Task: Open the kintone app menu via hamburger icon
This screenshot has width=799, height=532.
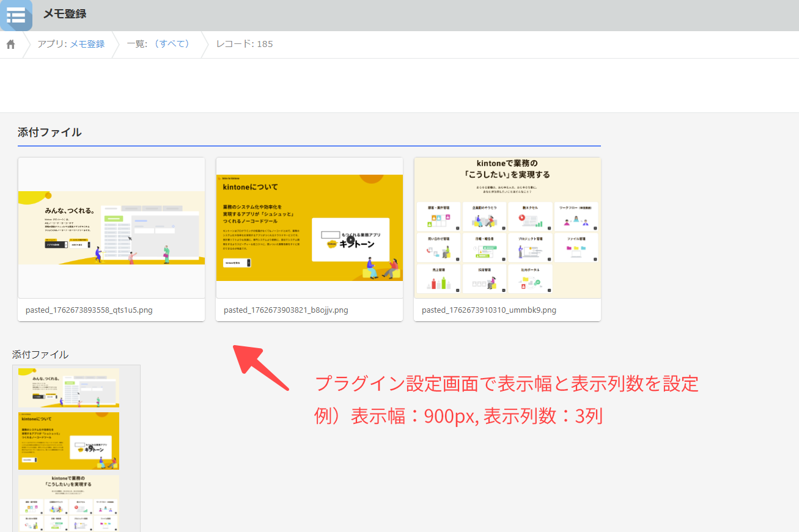Action: 16,15
